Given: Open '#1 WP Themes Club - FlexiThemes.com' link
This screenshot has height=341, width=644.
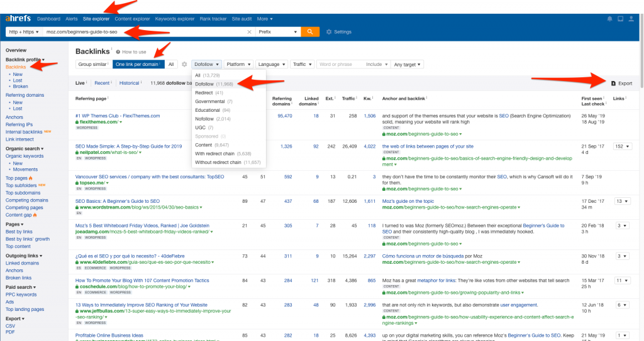Looking at the screenshot, I should tap(118, 116).
